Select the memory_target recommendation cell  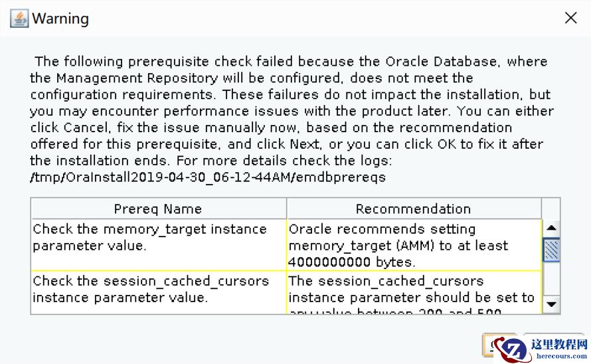(413, 244)
